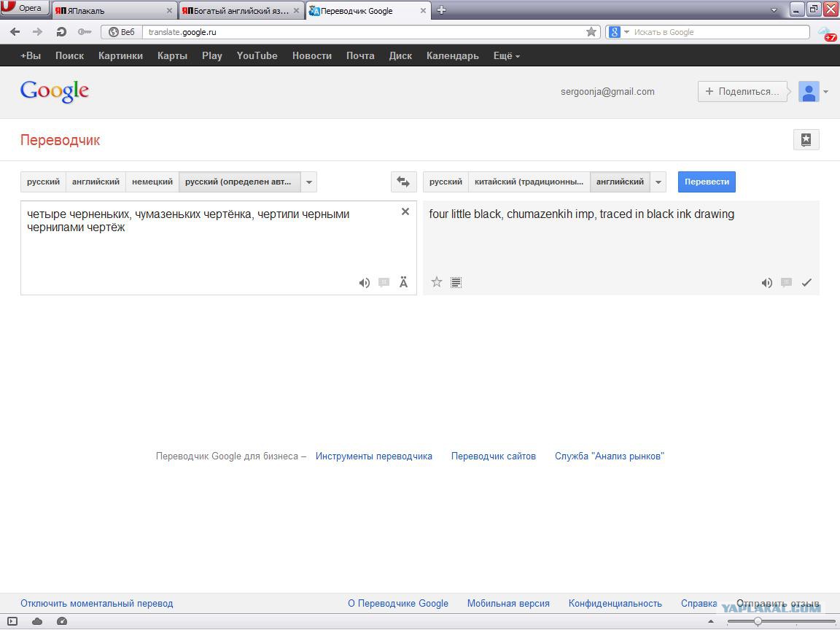Open Служба "Анализ рынков" link
The height and width of the screenshot is (630, 840).
[x=609, y=456]
